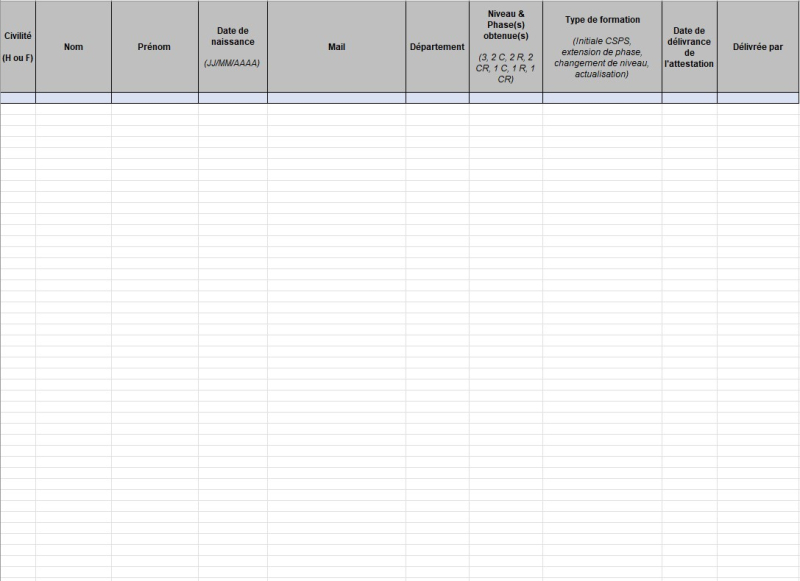Select the first blue cell under Prénom

click(x=154, y=98)
